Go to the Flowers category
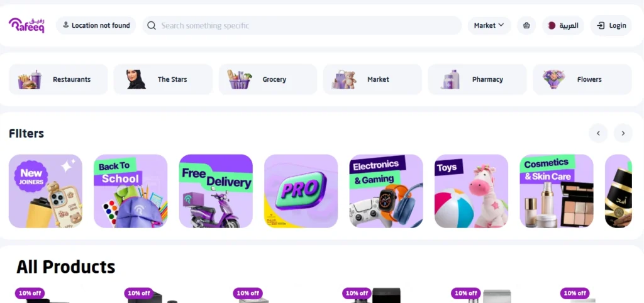This screenshot has height=303, width=644. (582, 79)
